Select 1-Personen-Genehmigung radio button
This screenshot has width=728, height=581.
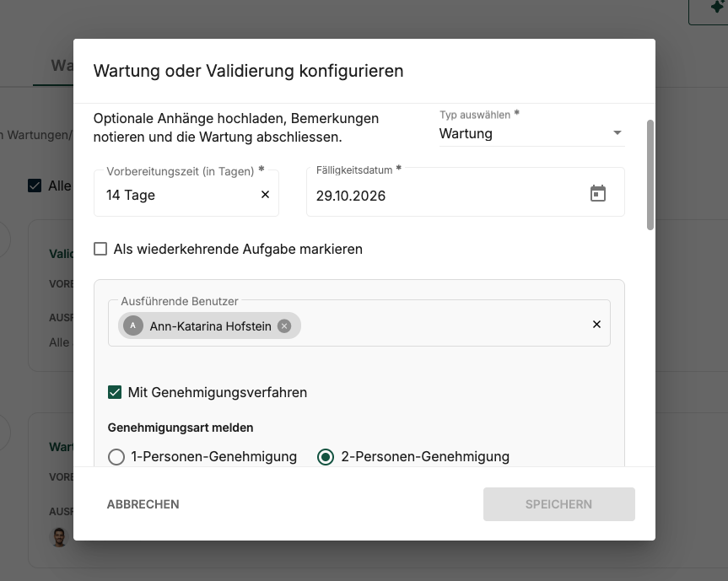click(x=116, y=457)
